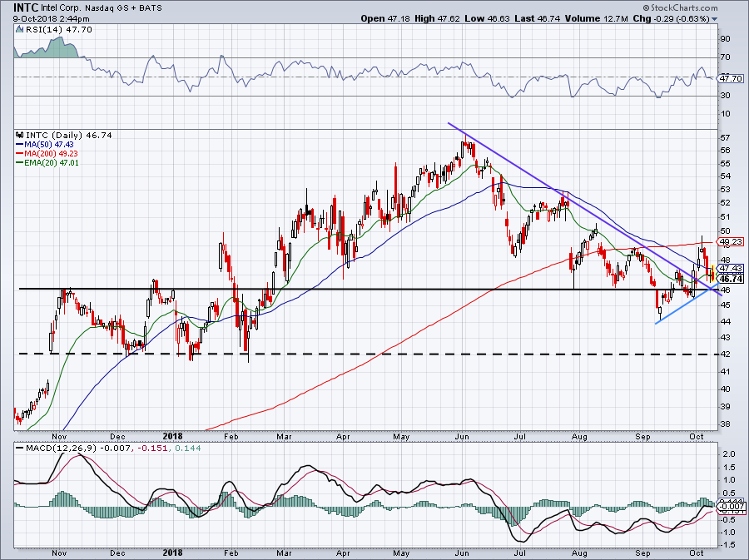Viewport: 749px width, 560px height.
Task: Click the 42 price axis label
Action: (725, 354)
